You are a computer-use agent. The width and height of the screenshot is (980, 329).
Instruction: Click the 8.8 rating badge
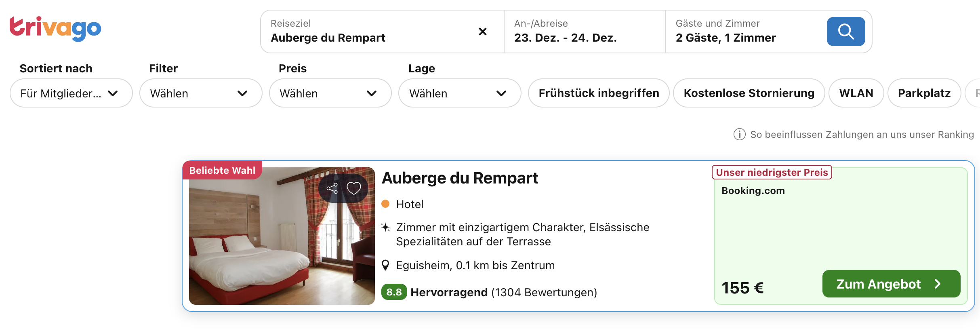[x=394, y=292]
